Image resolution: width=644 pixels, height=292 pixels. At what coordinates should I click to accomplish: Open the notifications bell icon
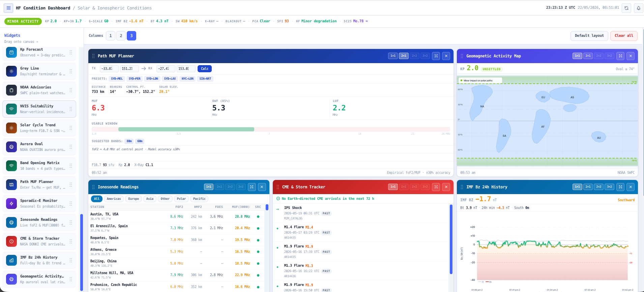coord(639,8)
